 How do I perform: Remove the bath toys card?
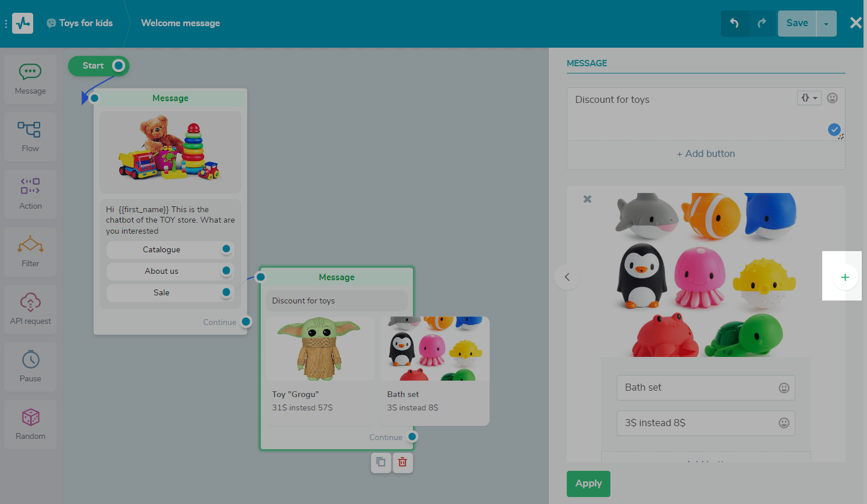[x=588, y=199]
